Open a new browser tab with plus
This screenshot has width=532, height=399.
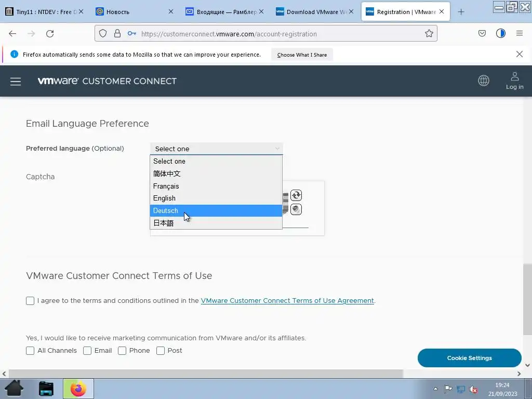(x=461, y=12)
